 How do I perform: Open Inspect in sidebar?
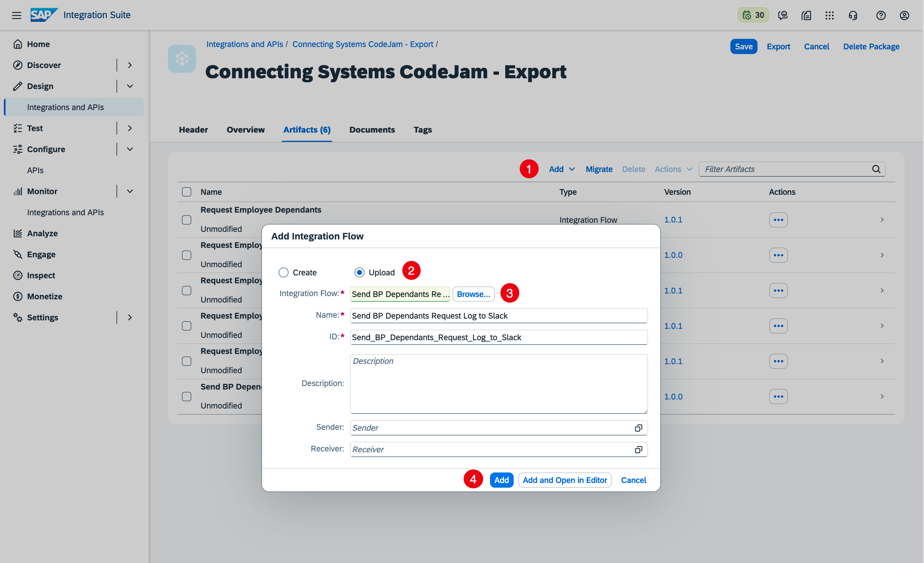[x=41, y=275]
